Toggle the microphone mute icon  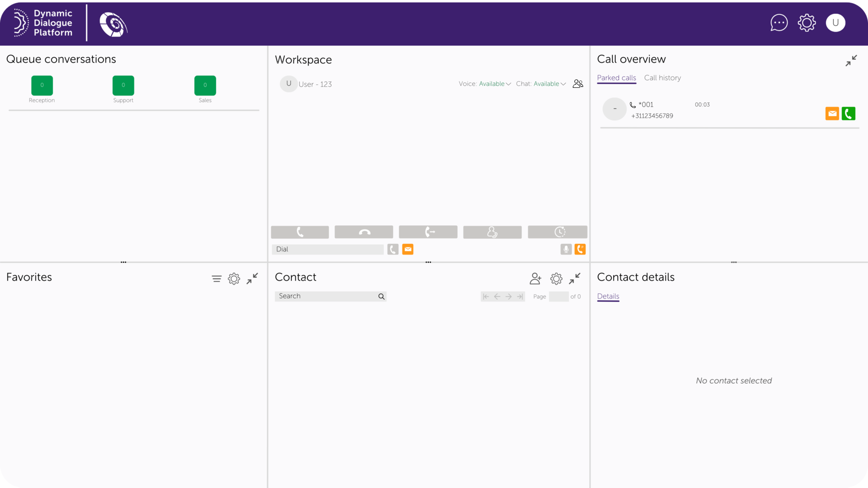[x=566, y=249]
